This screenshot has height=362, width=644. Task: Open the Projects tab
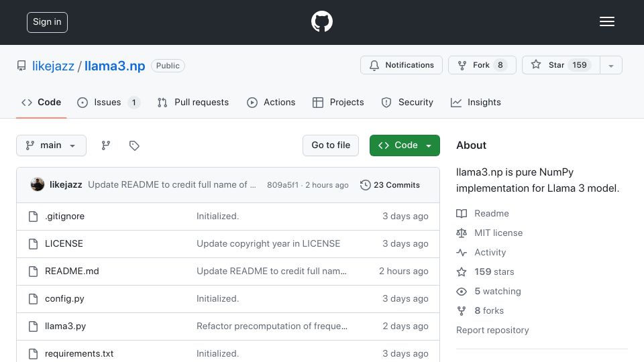pyautogui.click(x=338, y=102)
